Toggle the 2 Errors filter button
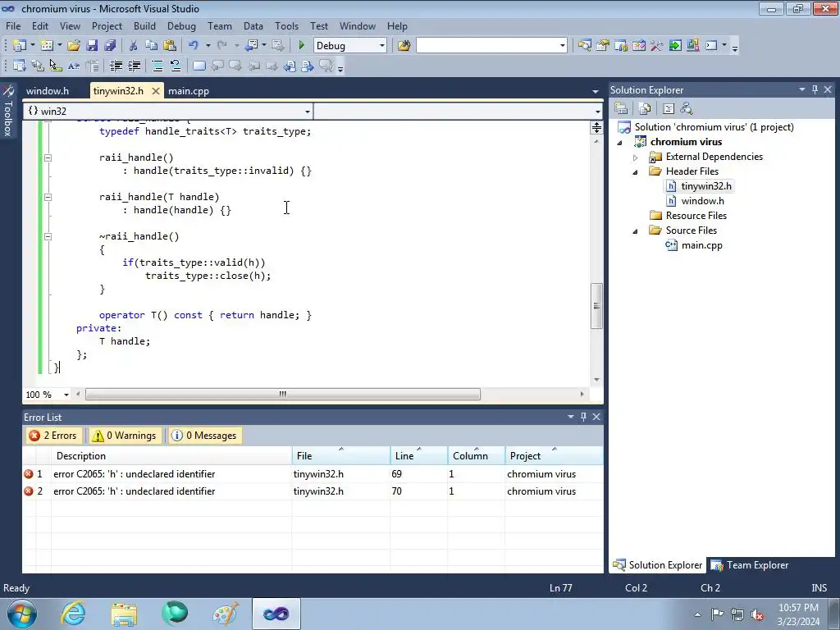Image resolution: width=840 pixels, height=630 pixels. click(x=53, y=436)
